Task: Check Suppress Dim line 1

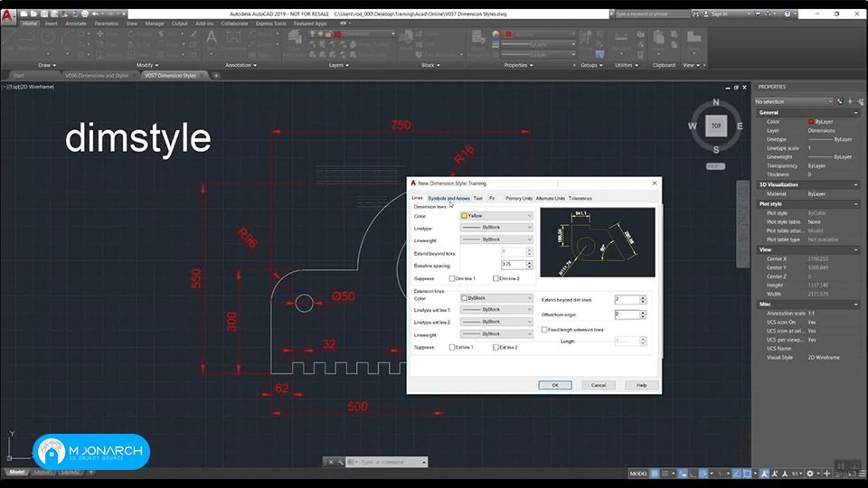Action: (452, 278)
